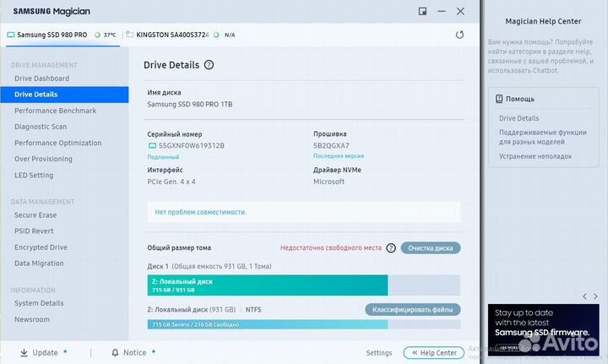
Task: Click help icon next to insufficient space warning
Action: point(391,248)
